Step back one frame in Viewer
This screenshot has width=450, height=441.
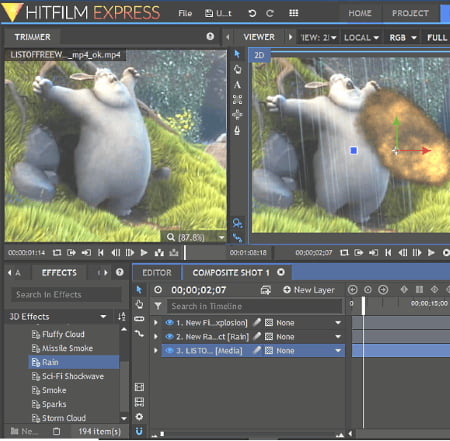tap(403, 253)
